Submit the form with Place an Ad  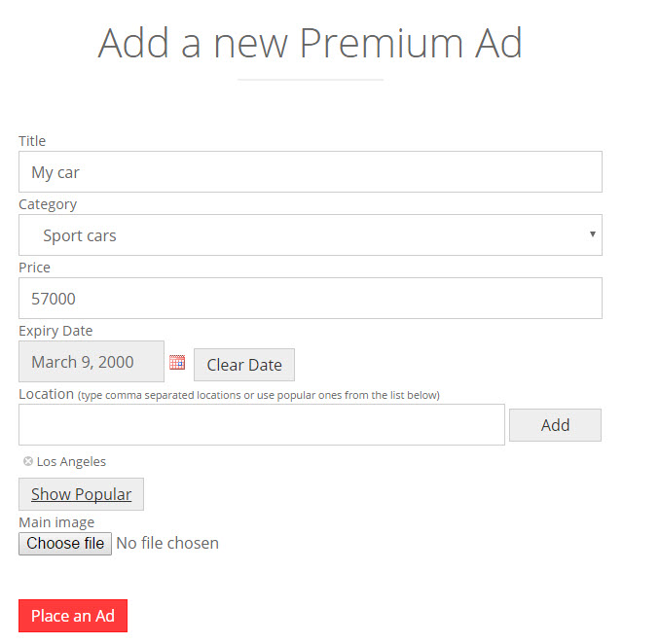point(73,616)
